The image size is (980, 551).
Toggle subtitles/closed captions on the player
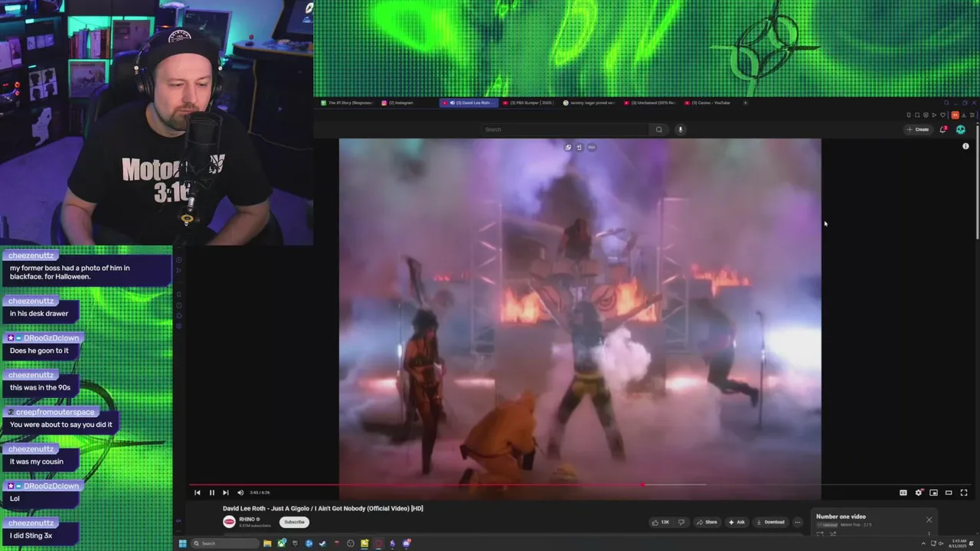903,493
